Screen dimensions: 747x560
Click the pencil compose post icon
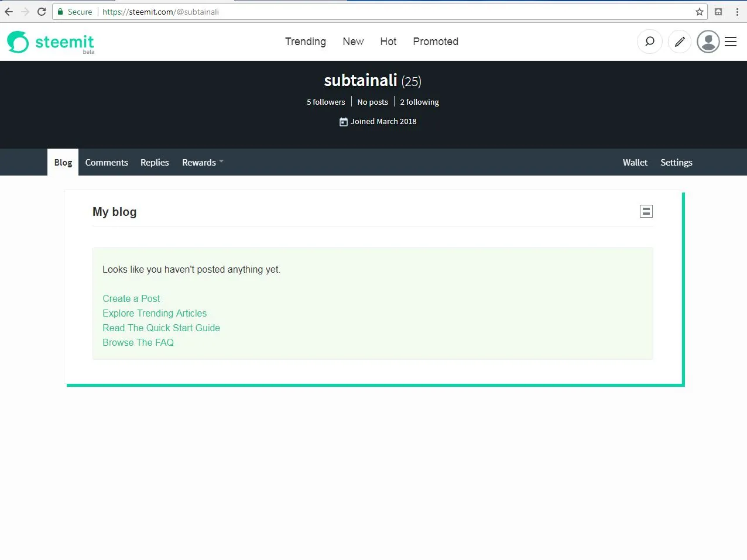680,42
